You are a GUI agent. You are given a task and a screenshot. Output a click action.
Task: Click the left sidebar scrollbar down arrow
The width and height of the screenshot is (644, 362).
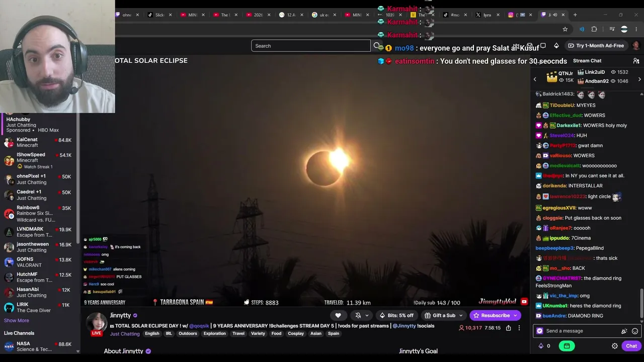coord(78,351)
